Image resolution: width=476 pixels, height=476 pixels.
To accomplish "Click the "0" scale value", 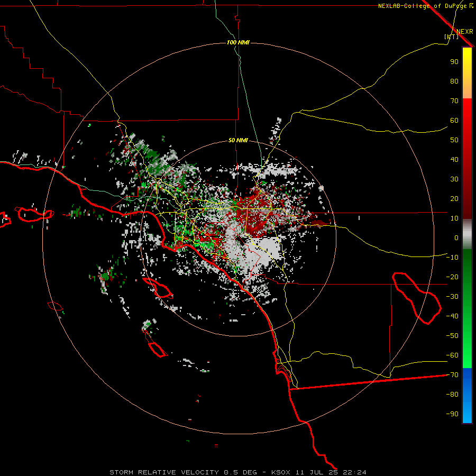I will pos(456,238).
